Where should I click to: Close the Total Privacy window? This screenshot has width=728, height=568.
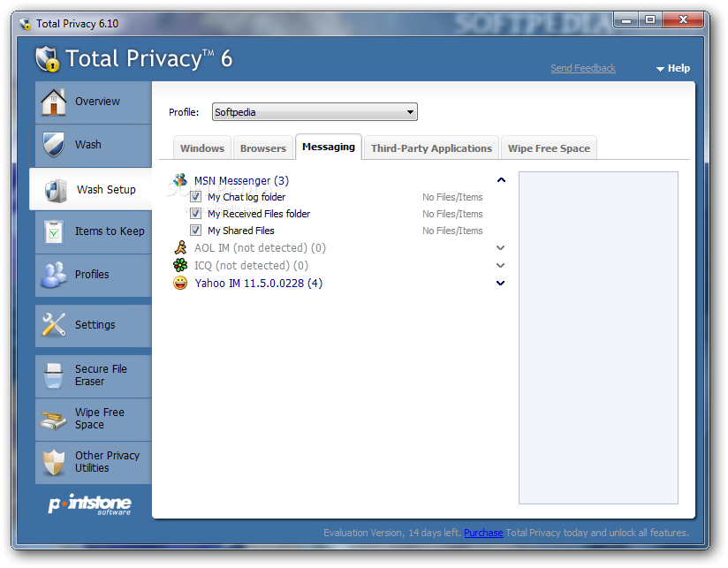(x=683, y=20)
